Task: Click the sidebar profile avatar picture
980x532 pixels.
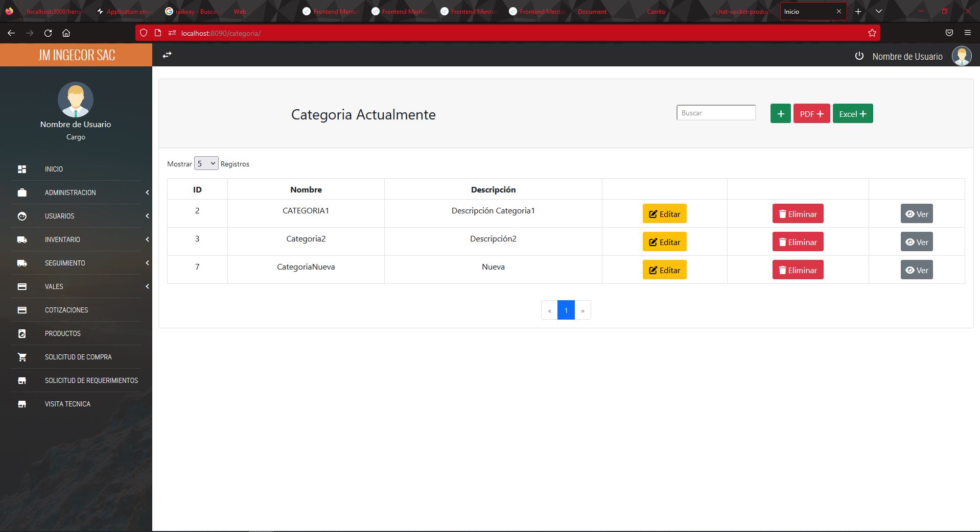Action: [76, 100]
